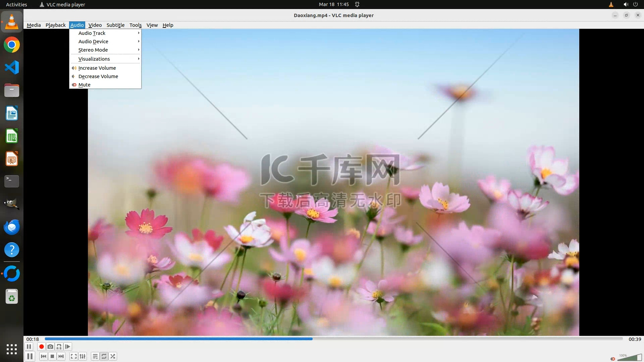Stop playback with the stop button

[52, 356]
